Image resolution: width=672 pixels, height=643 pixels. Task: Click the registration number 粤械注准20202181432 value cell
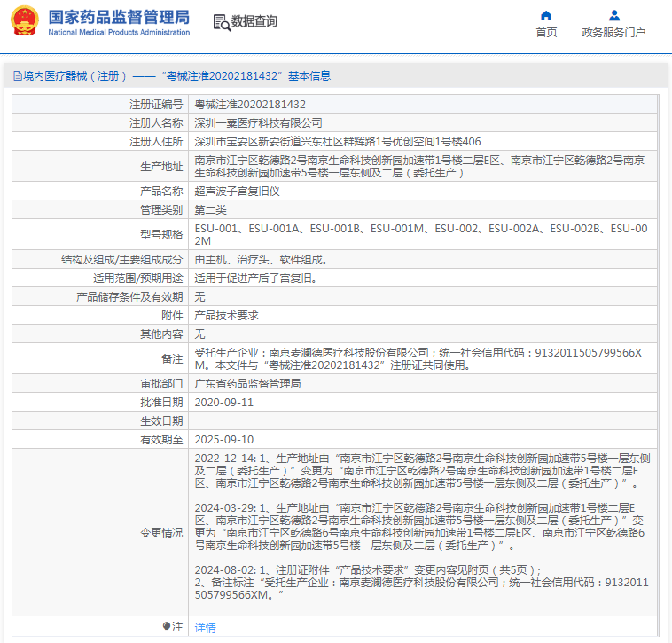[x=250, y=105]
